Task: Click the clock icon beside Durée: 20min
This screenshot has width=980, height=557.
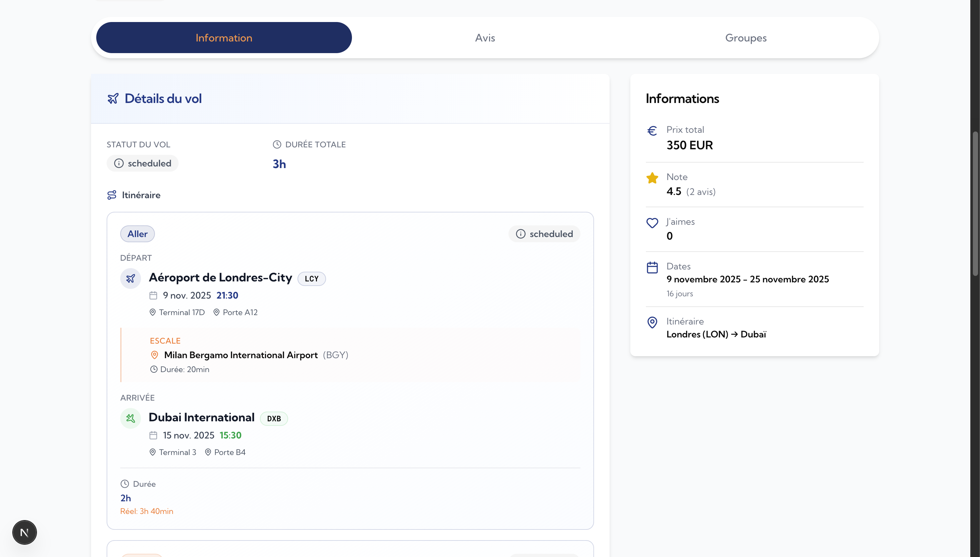Action: (x=154, y=369)
